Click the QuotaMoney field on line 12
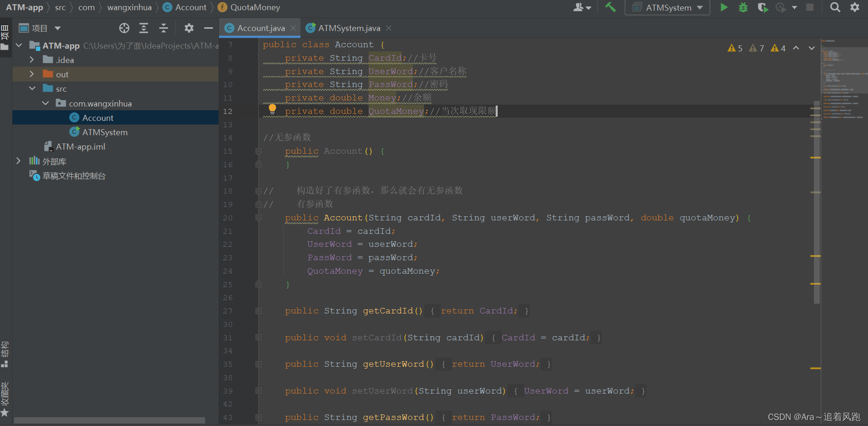This screenshot has height=426, width=868. pos(396,111)
